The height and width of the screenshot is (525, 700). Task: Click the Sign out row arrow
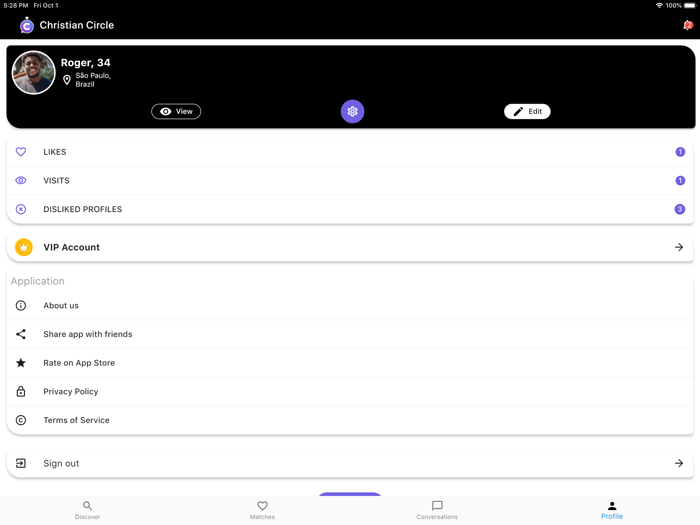click(679, 463)
